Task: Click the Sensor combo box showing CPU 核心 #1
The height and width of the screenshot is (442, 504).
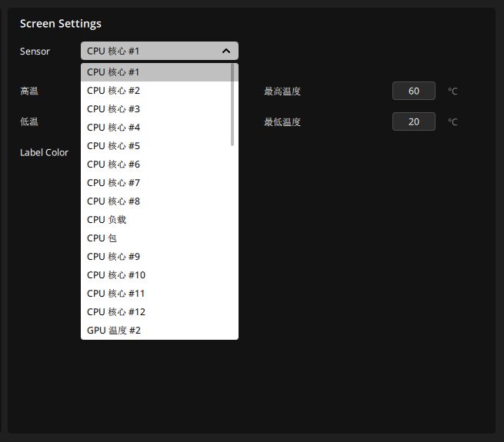Action: click(151, 51)
